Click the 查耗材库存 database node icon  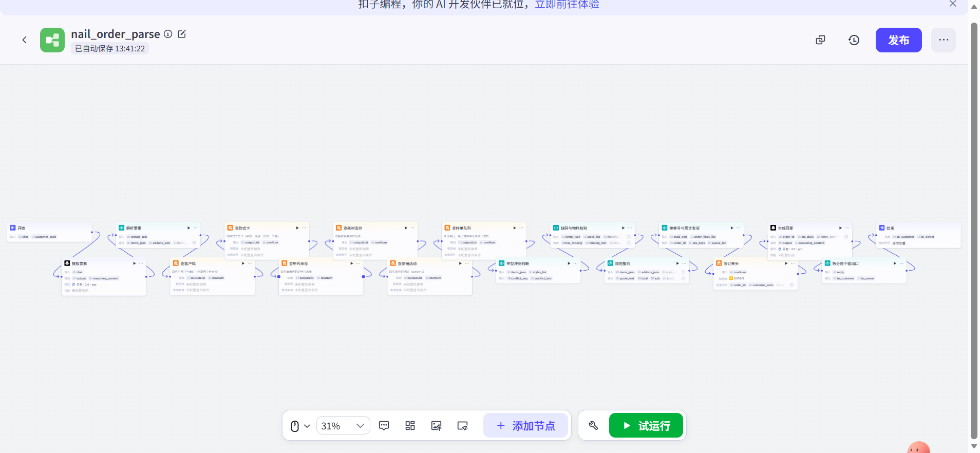[339, 228]
